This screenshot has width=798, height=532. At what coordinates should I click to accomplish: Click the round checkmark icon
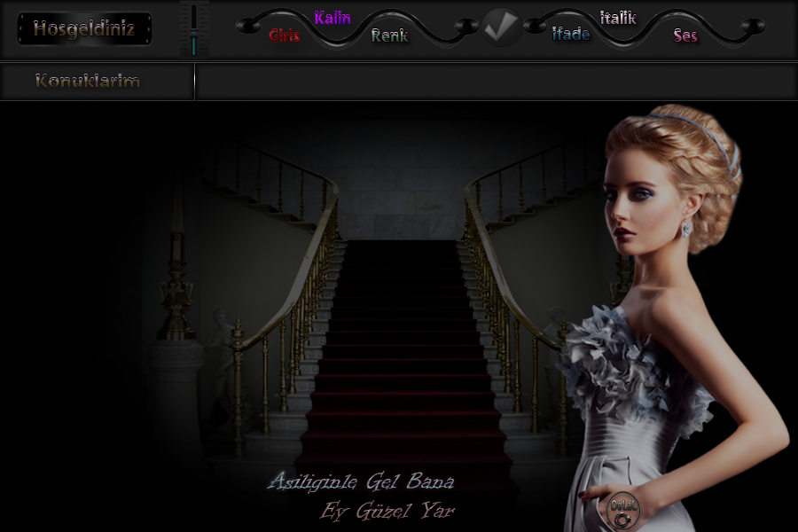point(502,27)
